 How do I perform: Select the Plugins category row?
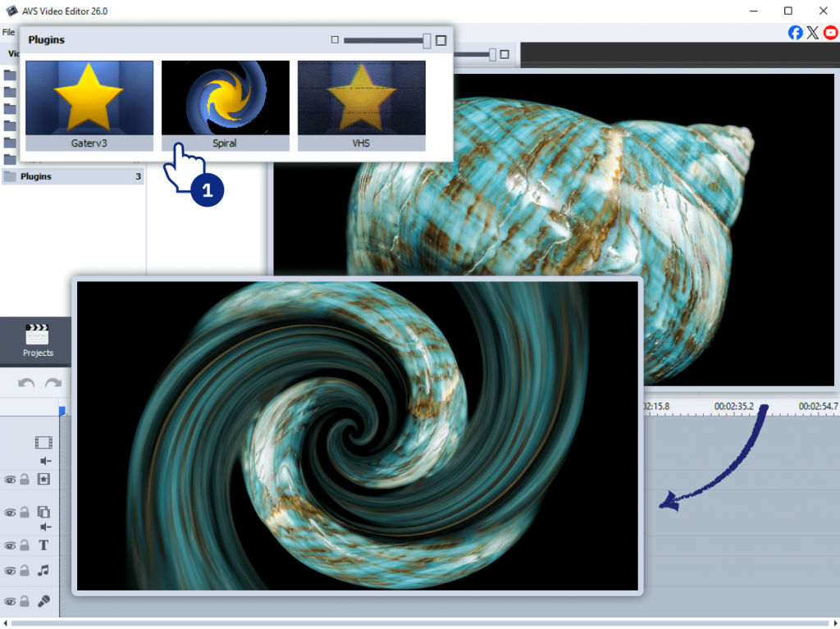(x=73, y=176)
